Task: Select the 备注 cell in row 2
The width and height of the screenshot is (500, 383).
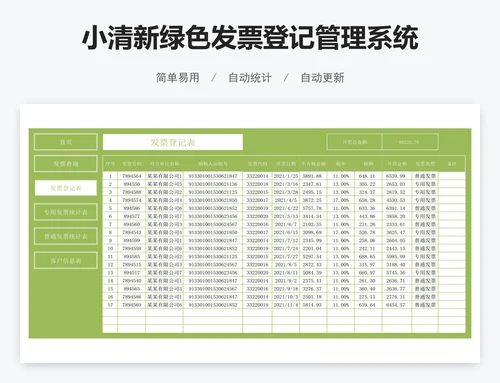Action: pos(452,184)
